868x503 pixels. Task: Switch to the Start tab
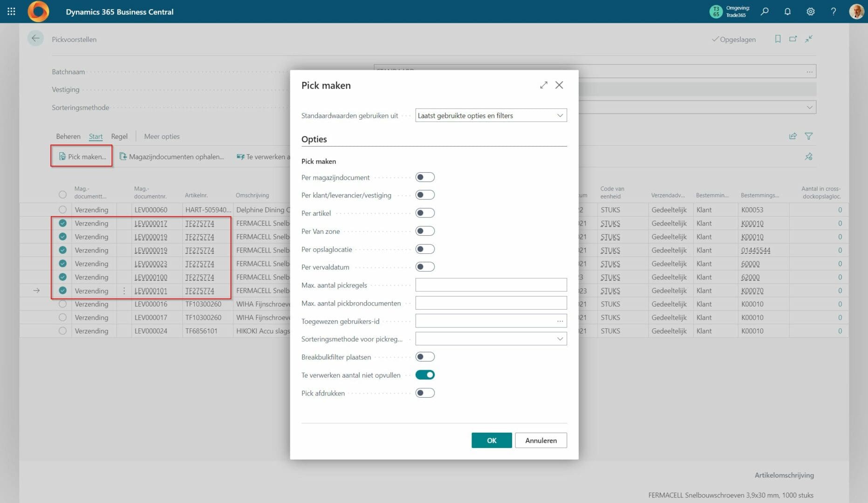tap(96, 136)
